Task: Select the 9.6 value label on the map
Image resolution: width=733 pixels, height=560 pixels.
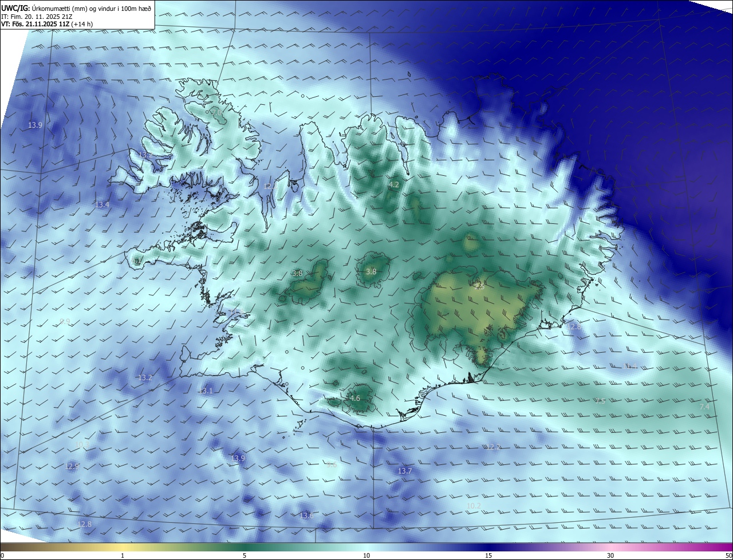Action: pyautogui.click(x=332, y=464)
